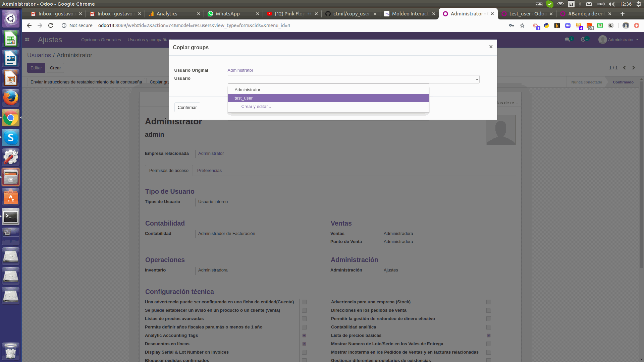Toggle Permite definir años fiscales checkbox
644x362 pixels.
point(304,327)
